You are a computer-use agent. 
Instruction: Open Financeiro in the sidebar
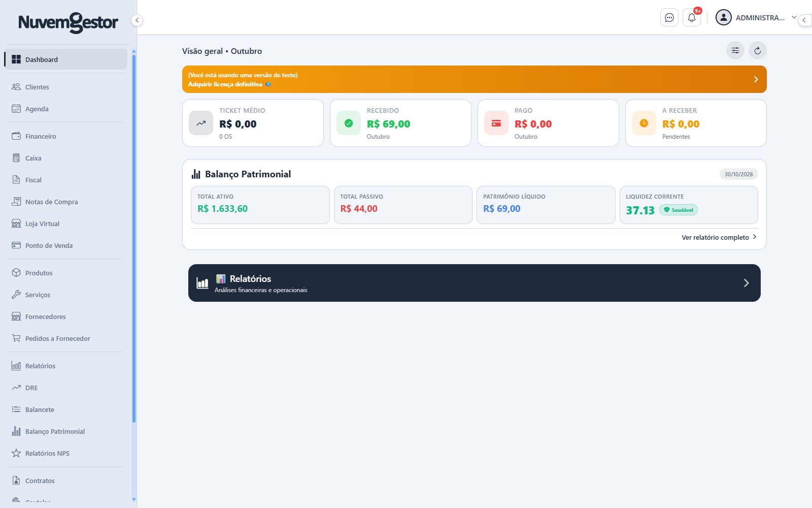pos(66,136)
